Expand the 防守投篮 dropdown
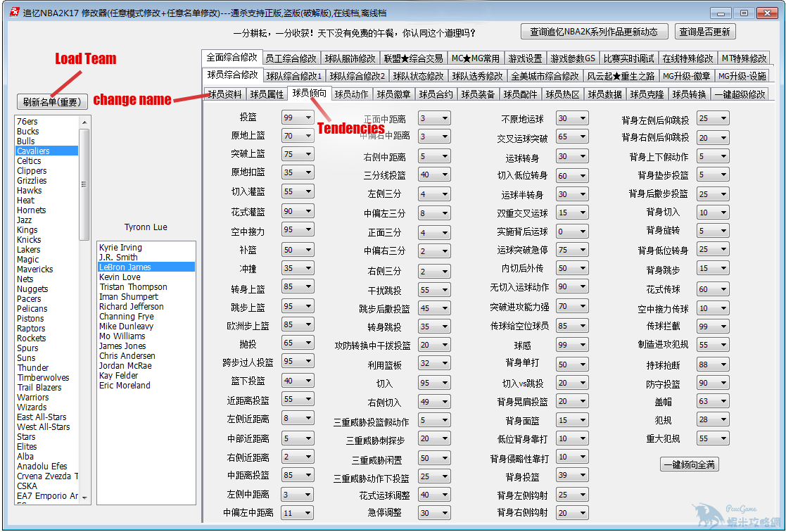Image resolution: width=786 pixels, height=532 pixels. click(714, 383)
